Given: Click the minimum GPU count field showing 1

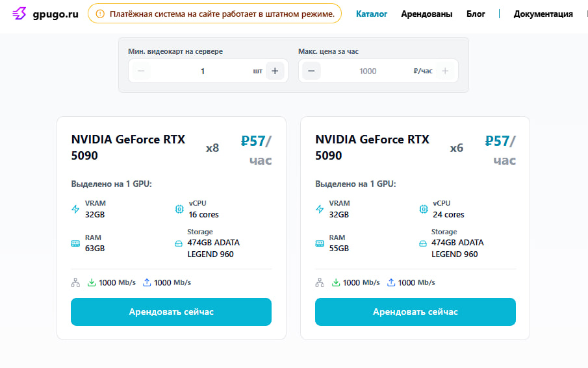Looking at the screenshot, I should 203,71.
